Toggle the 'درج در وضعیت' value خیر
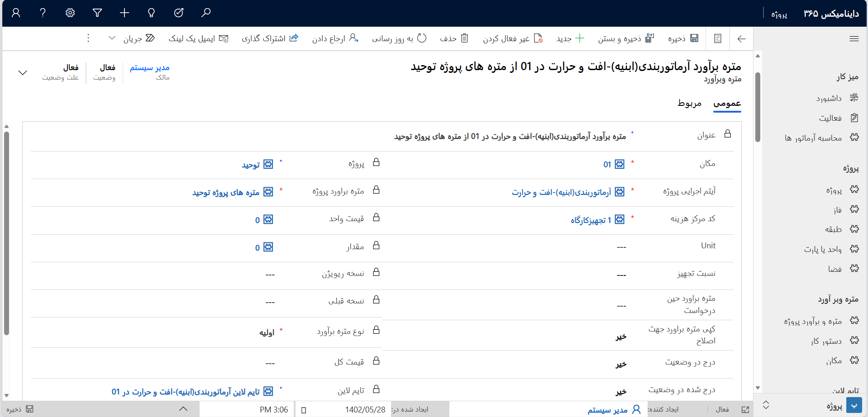The image size is (868, 417). (621, 365)
